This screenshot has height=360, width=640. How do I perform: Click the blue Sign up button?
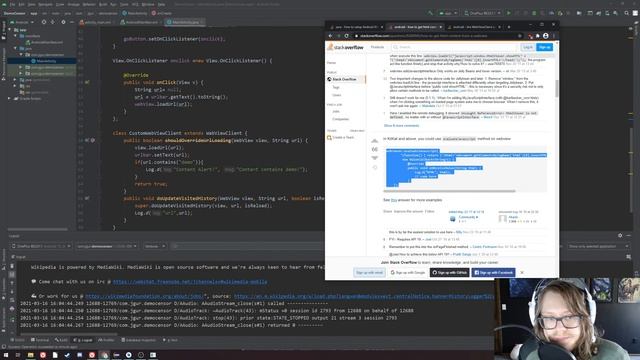click(x=544, y=47)
